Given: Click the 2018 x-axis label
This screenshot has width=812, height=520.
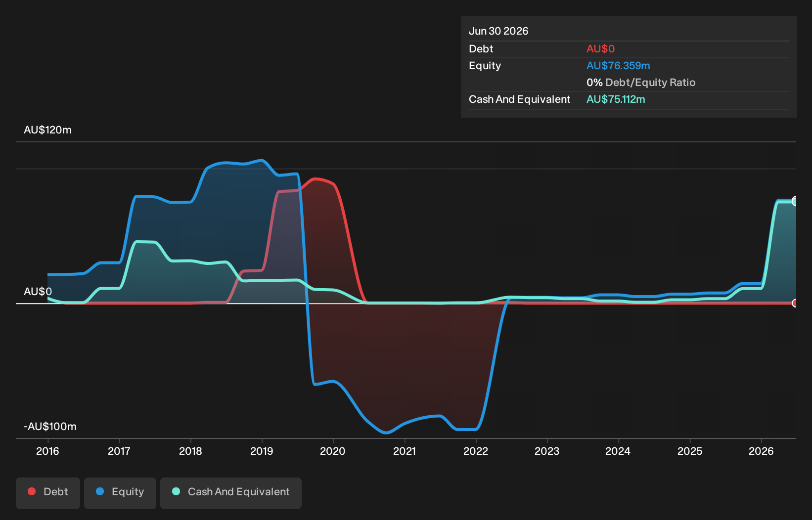Looking at the screenshot, I should pos(190,451).
